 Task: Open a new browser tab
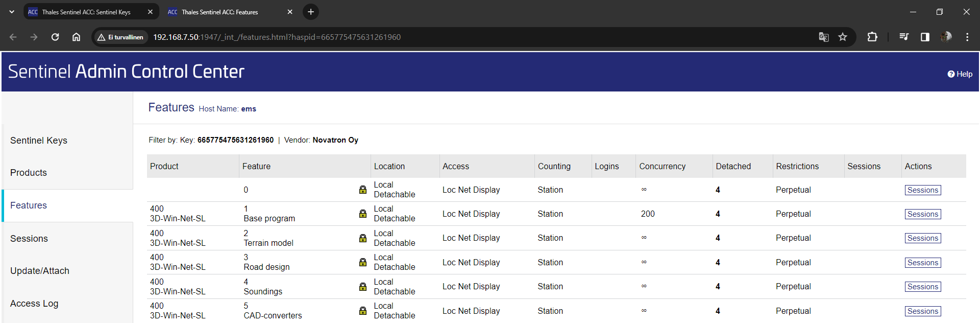pos(311,12)
